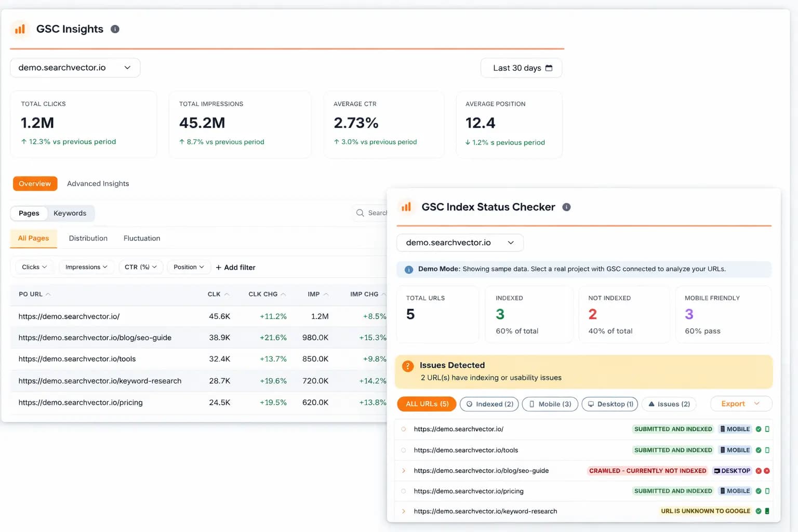The height and width of the screenshot is (532, 798).
Task: Switch to the Keywords tab
Action: (70, 213)
